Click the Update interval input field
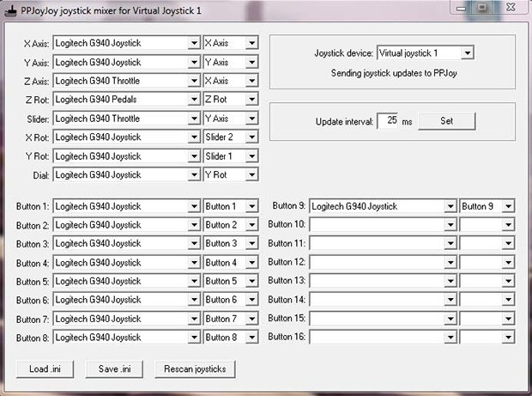532x396 pixels. click(x=388, y=121)
